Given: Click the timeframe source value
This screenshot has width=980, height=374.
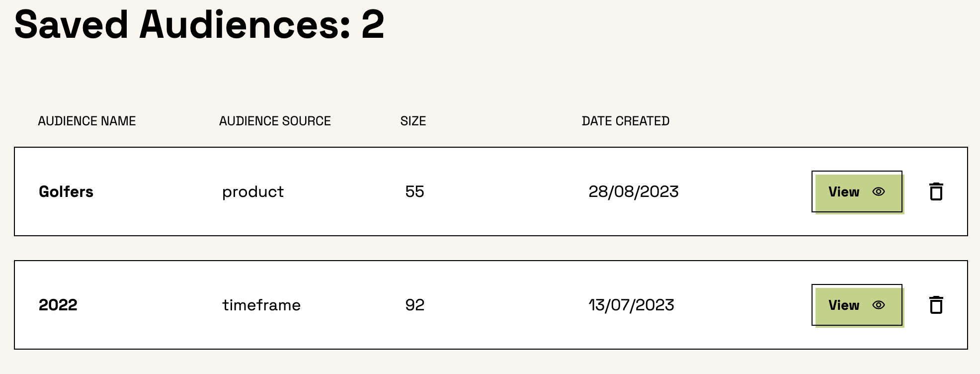Looking at the screenshot, I should coord(261,305).
